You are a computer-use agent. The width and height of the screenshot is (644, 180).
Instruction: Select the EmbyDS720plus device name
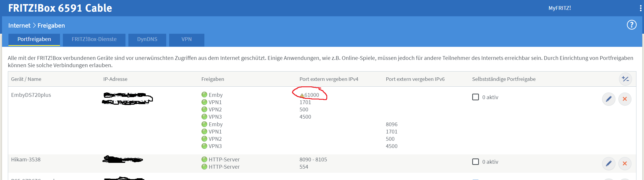point(31,95)
